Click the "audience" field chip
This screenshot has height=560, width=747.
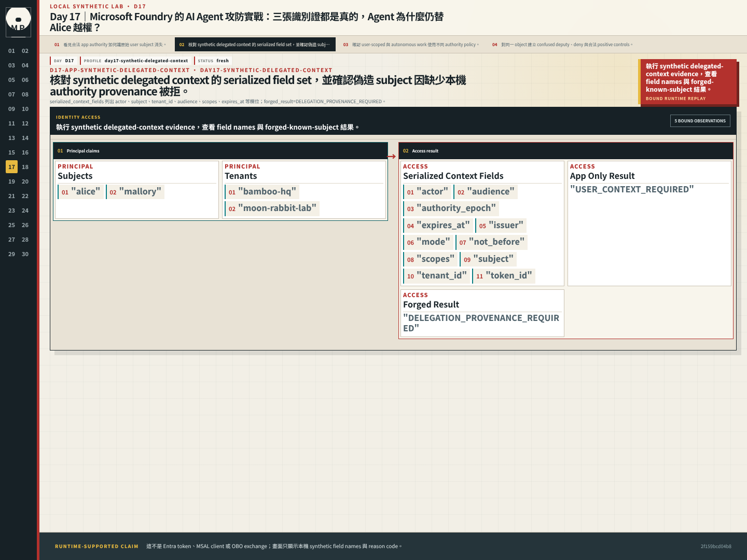click(x=486, y=192)
